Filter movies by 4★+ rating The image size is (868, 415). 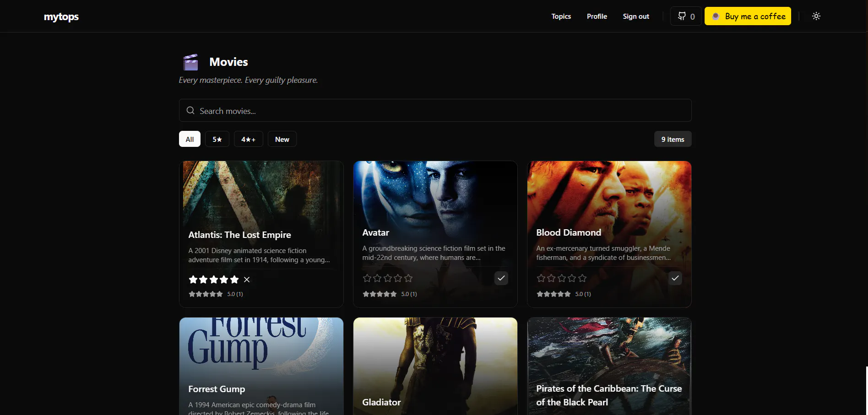pyautogui.click(x=249, y=139)
